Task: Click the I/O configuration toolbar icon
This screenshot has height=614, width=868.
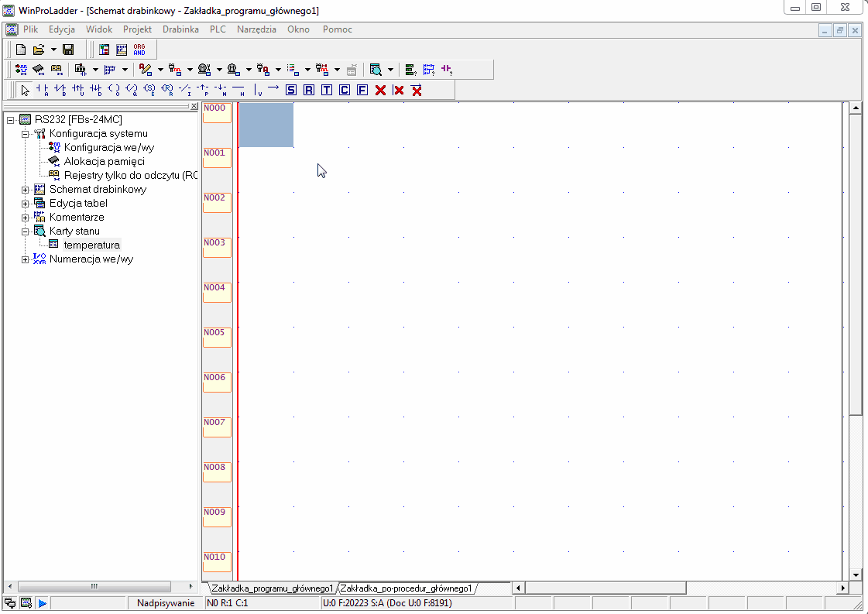Action: [x=21, y=70]
